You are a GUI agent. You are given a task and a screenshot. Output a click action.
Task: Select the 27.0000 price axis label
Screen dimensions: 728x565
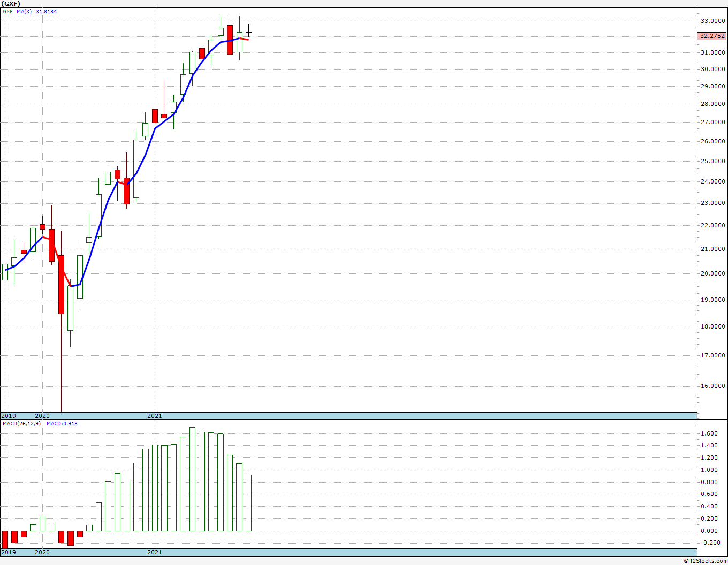714,122
